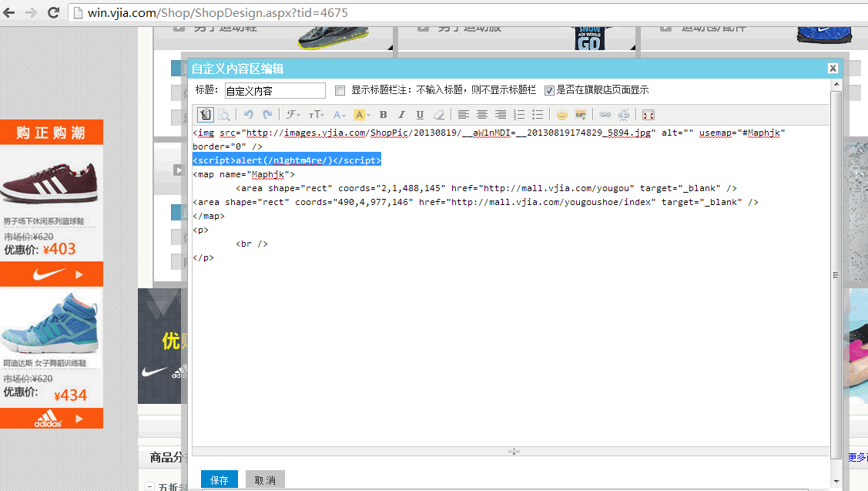Click the 男子场下休闲系列篮球鞋 product title
This screenshot has width=868, height=491.
point(45,221)
